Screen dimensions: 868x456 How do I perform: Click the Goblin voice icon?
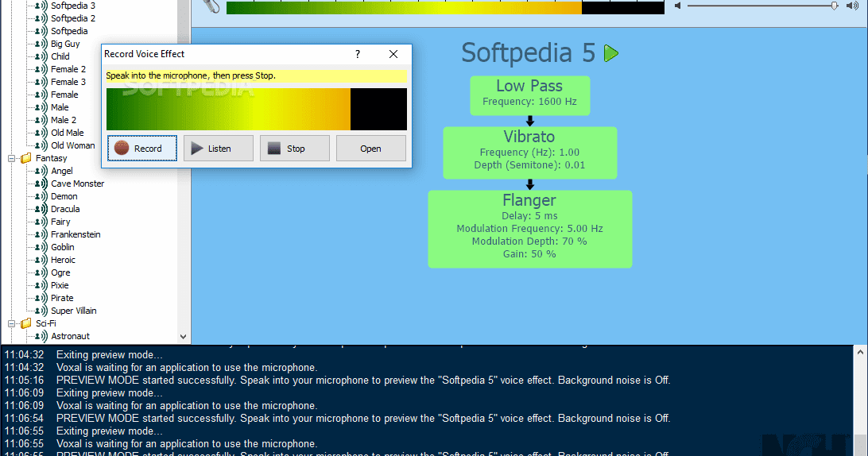[41, 247]
